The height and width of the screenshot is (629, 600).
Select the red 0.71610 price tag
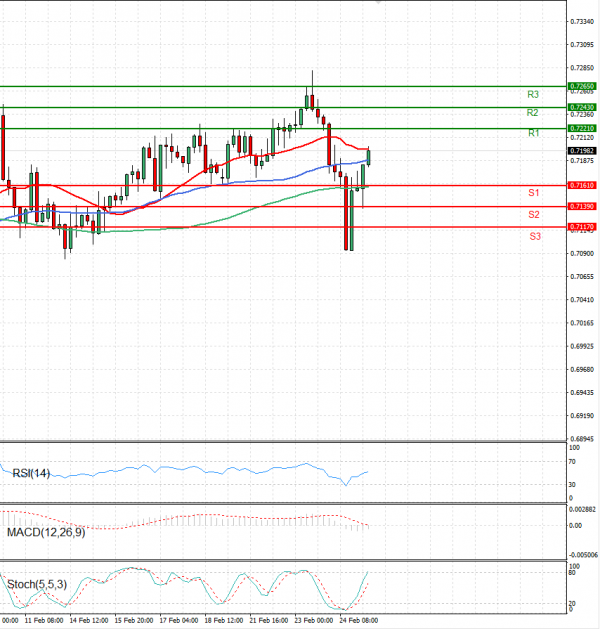(582, 185)
